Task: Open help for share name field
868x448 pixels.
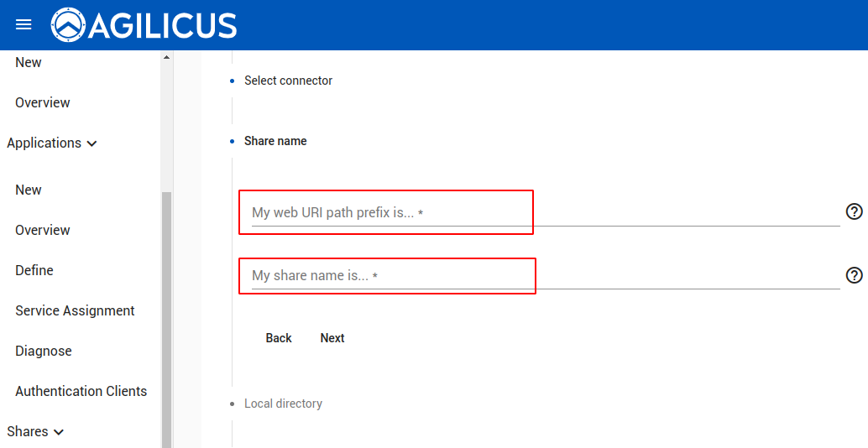Action: pos(854,275)
